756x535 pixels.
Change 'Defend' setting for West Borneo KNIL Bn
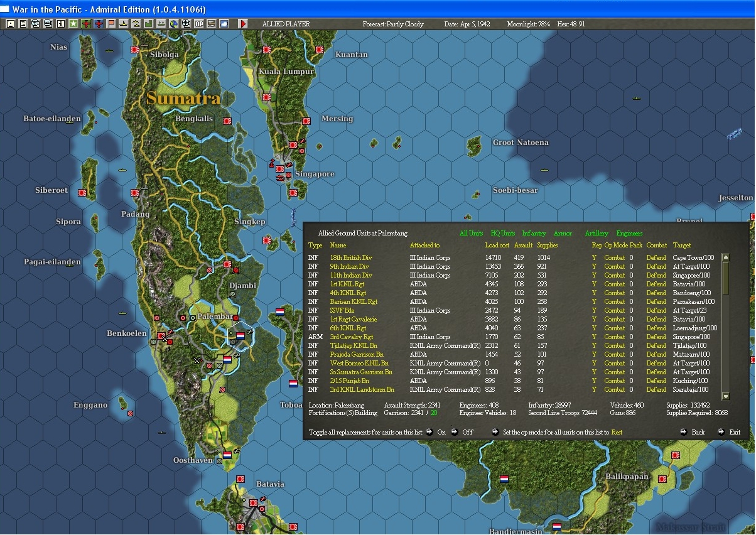click(656, 363)
